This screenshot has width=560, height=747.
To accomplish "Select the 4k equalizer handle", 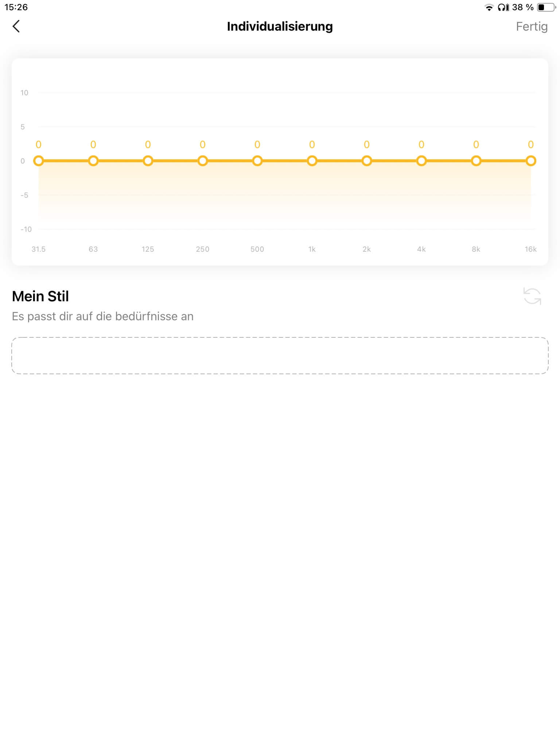I will [421, 161].
